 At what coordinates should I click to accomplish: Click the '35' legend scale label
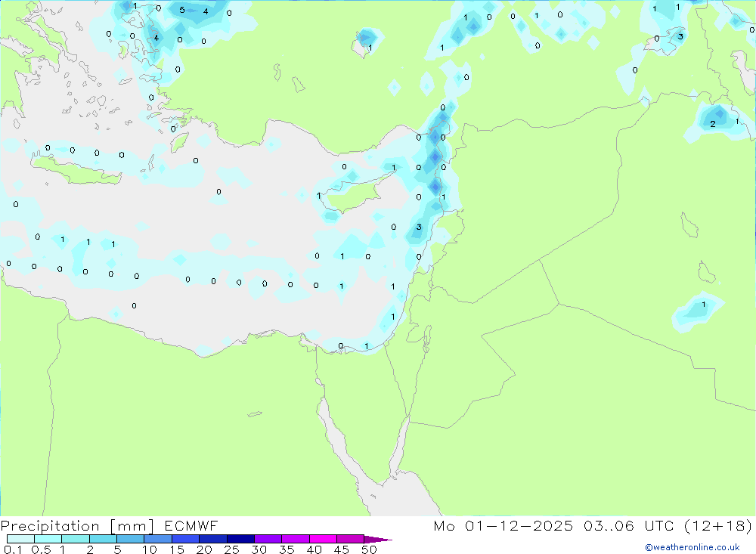[x=287, y=549]
